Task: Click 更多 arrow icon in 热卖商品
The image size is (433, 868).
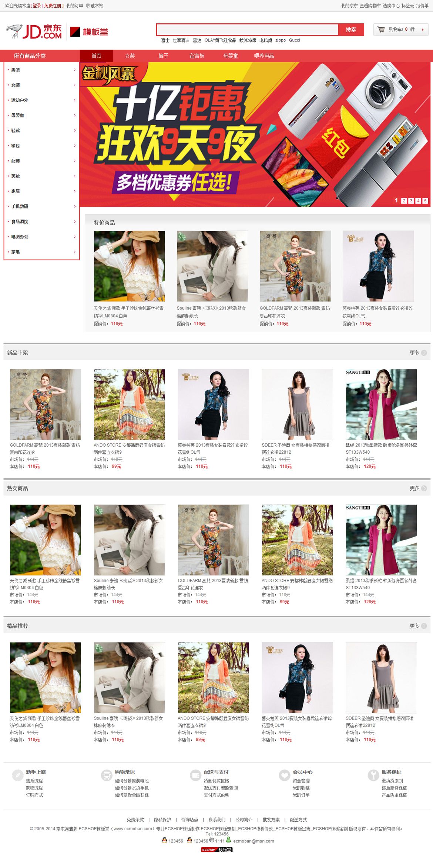Action: point(424,488)
